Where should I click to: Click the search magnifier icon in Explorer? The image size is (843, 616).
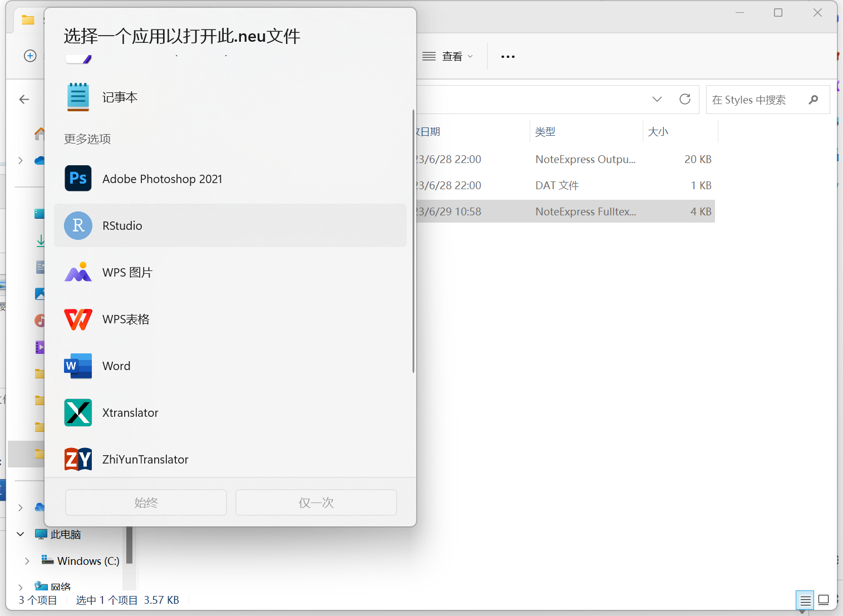pos(814,100)
